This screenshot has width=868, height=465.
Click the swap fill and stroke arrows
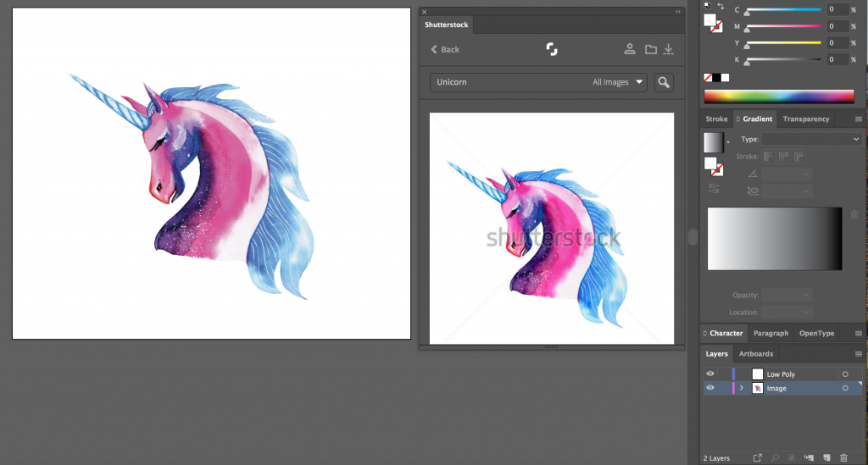721,7
